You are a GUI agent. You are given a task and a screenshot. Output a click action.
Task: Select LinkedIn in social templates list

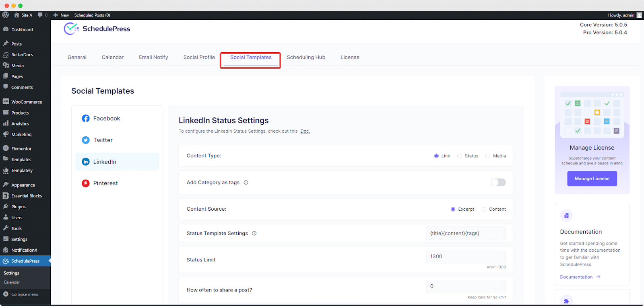click(x=117, y=162)
